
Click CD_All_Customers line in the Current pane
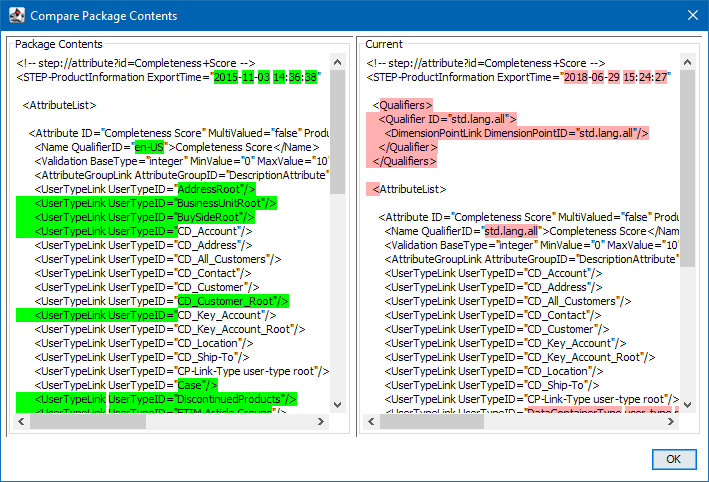508,302
